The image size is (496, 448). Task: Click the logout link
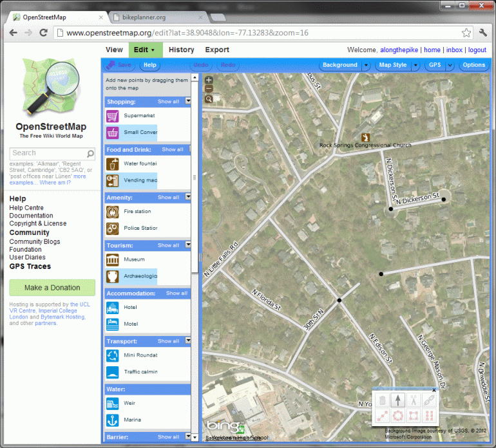477,50
